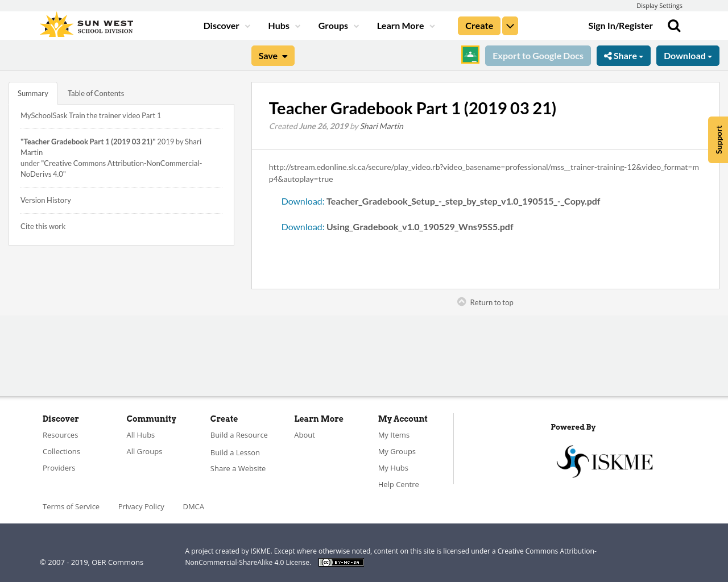The image size is (728, 582).
Task: Open Version History
Action: (x=45, y=199)
